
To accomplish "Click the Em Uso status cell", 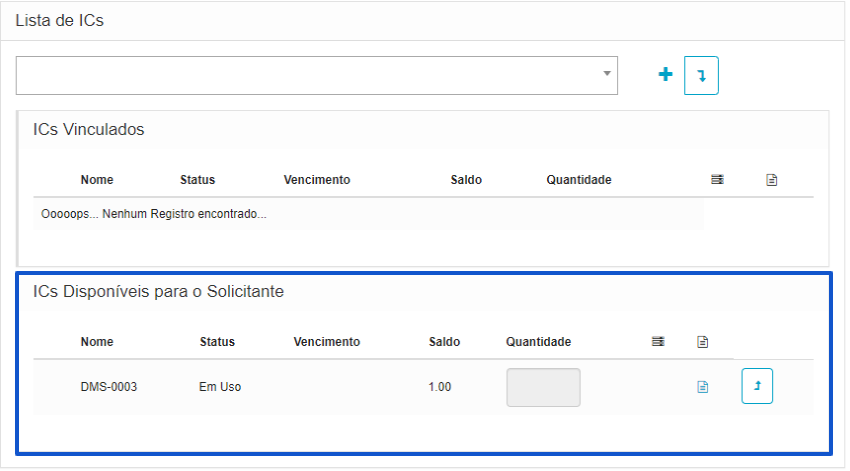I will point(220,387).
